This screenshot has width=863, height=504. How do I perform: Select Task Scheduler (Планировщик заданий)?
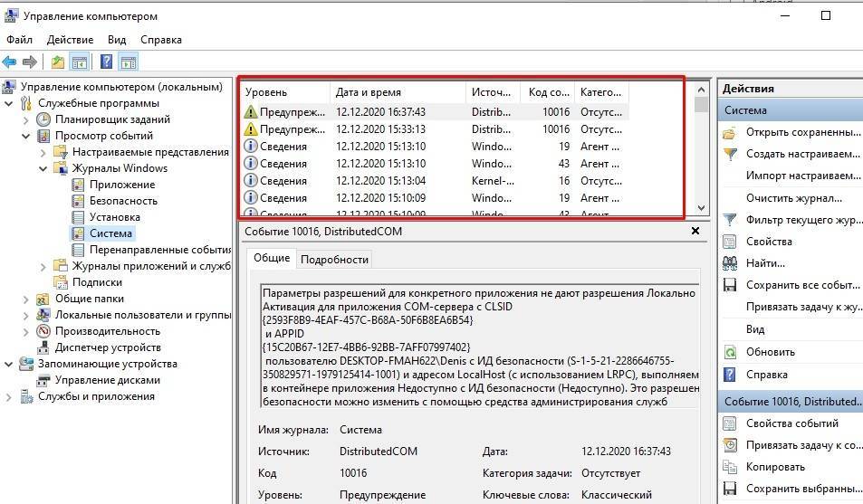[x=112, y=119]
